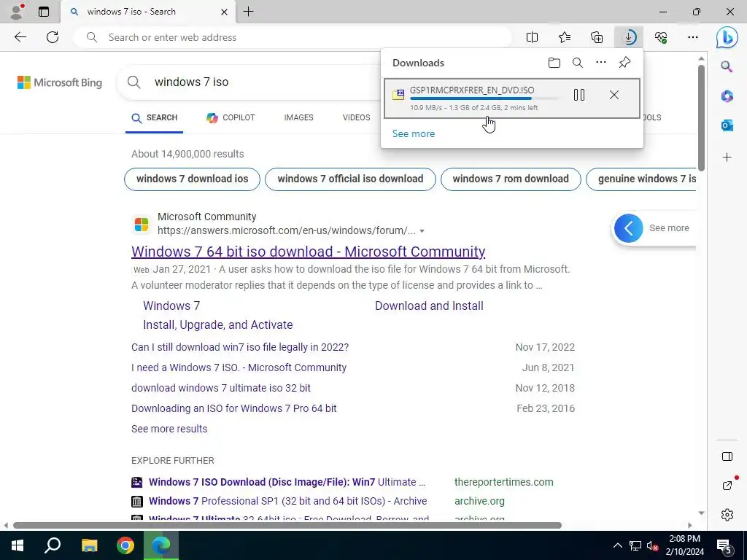747x560 pixels.
Task: Click See more in Downloads panel
Action: coord(414,134)
